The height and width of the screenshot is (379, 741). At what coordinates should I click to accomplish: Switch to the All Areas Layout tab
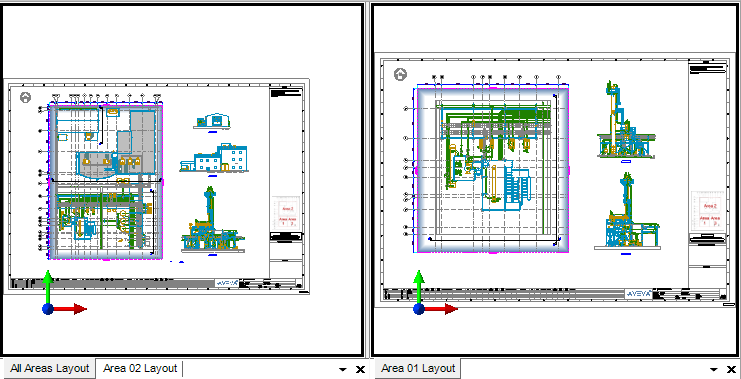(50, 368)
